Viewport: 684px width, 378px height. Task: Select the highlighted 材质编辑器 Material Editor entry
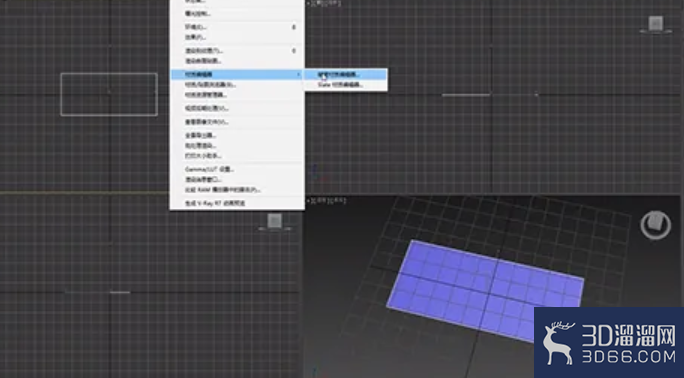coord(237,75)
